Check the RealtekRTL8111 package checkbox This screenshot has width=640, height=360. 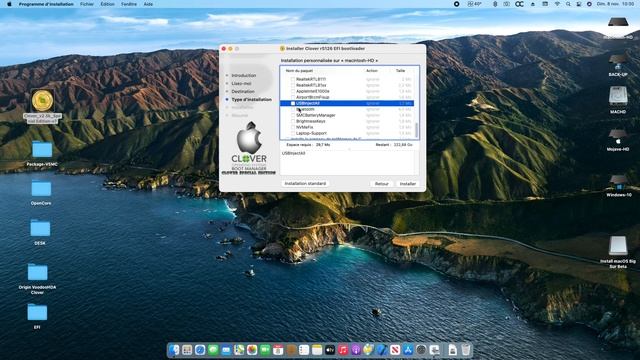(293, 79)
